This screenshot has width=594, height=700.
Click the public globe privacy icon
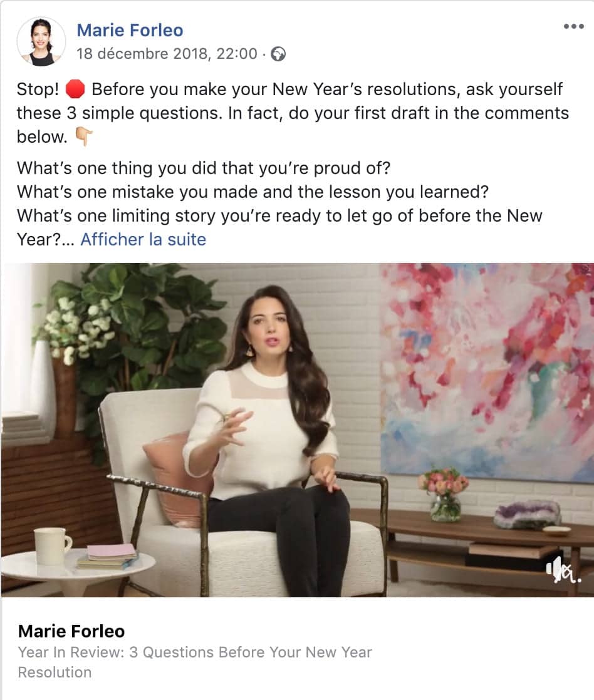pos(278,54)
